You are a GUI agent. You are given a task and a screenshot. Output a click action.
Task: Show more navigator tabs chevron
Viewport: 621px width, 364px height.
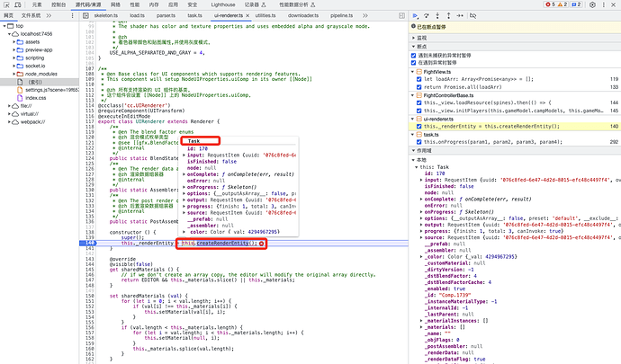pos(49,15)
